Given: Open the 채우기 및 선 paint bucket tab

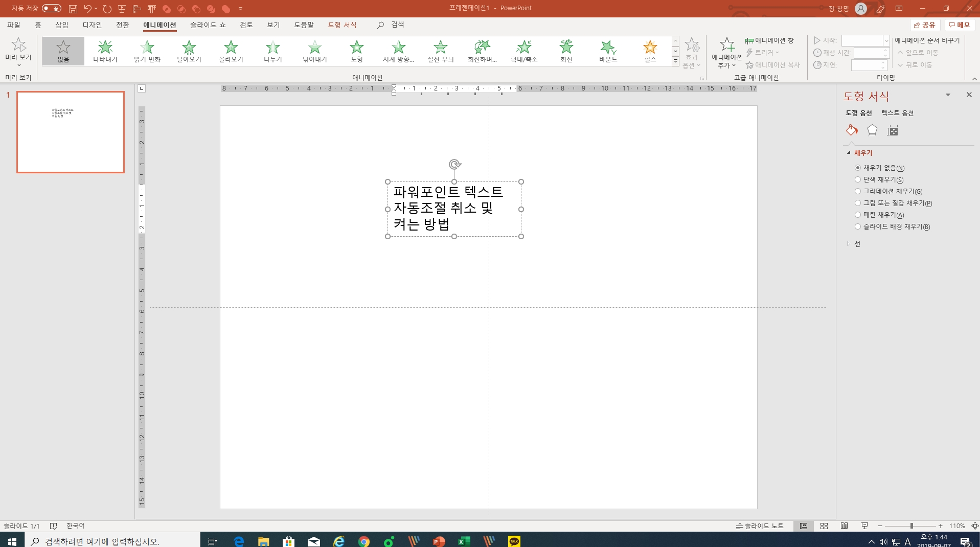Looking at the screenshot, I should [x=852, y=130].
